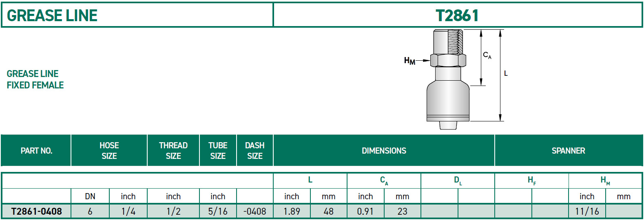Click thread size value 1/2
This screenshot has height=220, width=644.
[173, 211]
